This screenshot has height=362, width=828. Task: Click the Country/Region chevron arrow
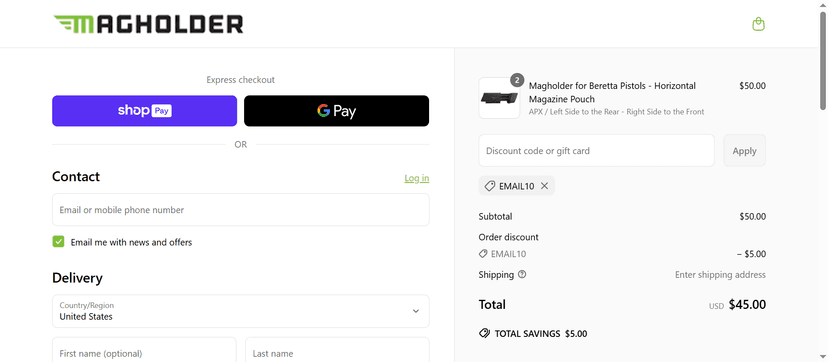point(416,311)
